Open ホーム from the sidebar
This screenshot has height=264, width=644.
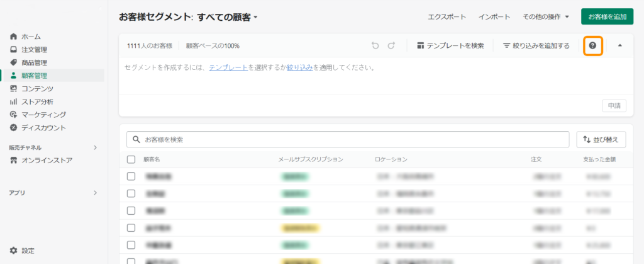pos(31,37)
